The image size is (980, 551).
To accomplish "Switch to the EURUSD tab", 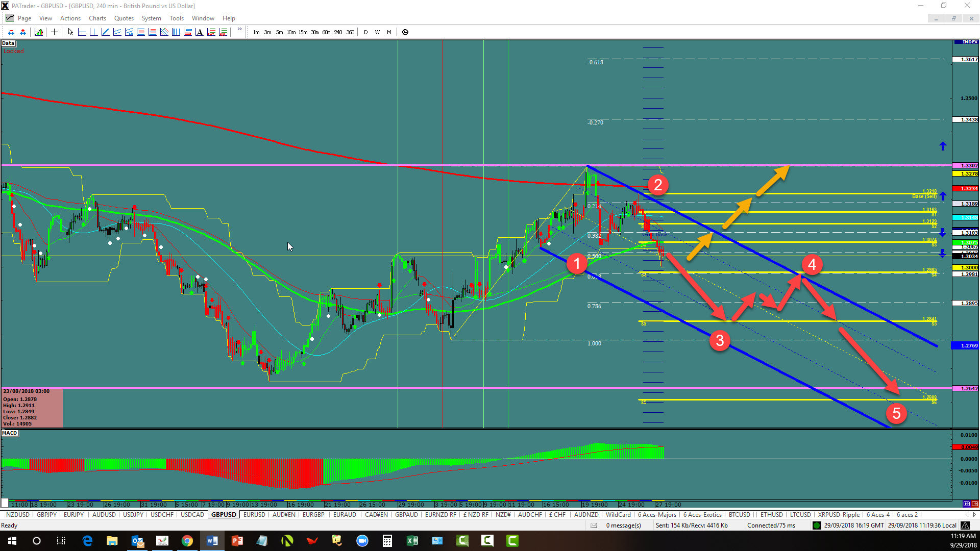I will (254, 515).
